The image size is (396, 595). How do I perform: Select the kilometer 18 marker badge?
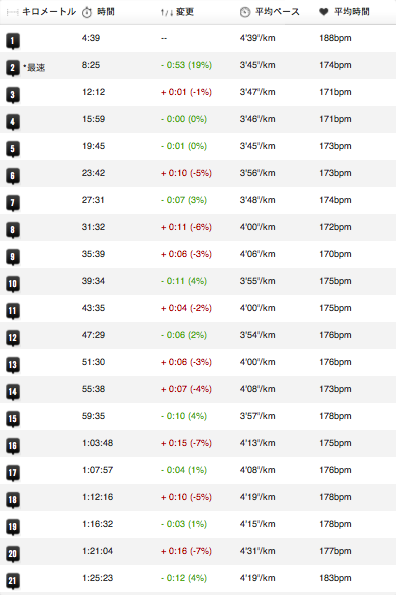13,500
